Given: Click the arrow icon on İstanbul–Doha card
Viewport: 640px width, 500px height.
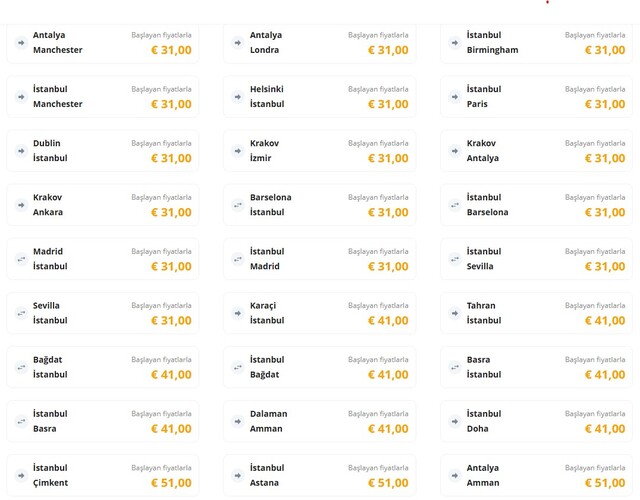Looking at the screenshot, I should pos(454,421).
